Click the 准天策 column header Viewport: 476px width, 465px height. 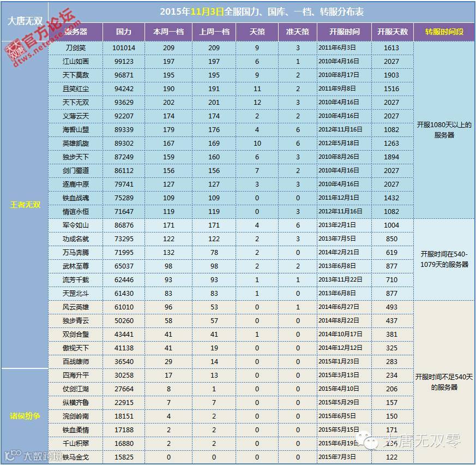click(x=298, y=32)
